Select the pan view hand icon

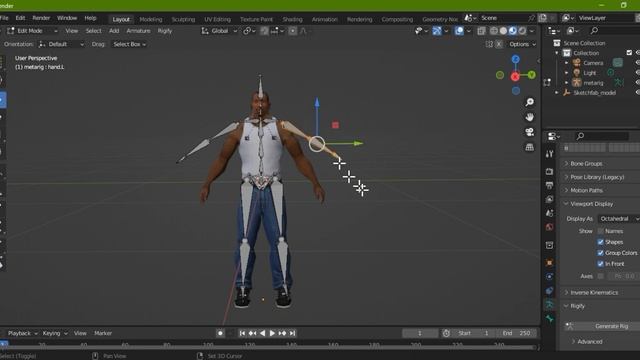[529, 117]
